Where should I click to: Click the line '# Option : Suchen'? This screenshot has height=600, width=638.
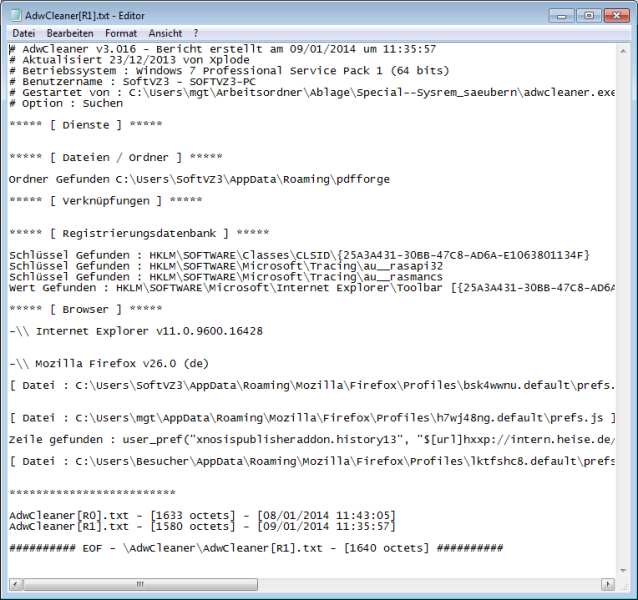click(66, 103)
